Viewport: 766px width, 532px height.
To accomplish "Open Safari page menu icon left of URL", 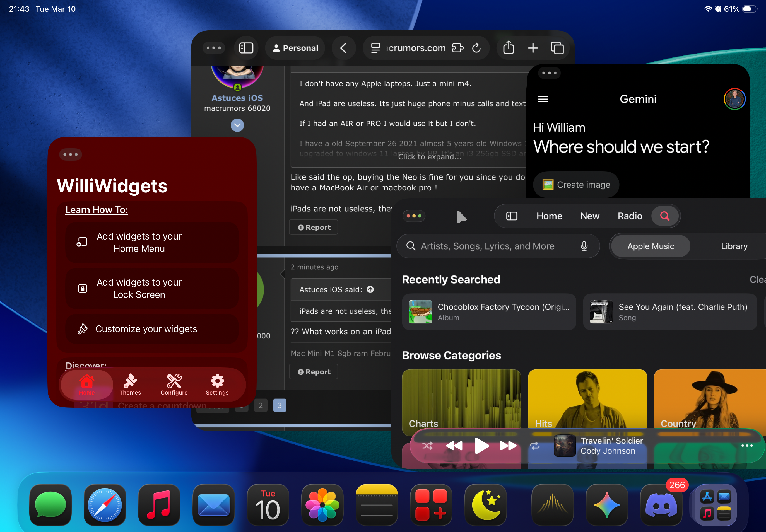I will click(375, 48).
